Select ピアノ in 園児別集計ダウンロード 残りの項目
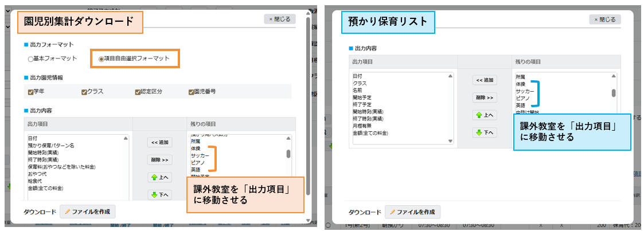644x231 pixels. (x=197, y=162)
